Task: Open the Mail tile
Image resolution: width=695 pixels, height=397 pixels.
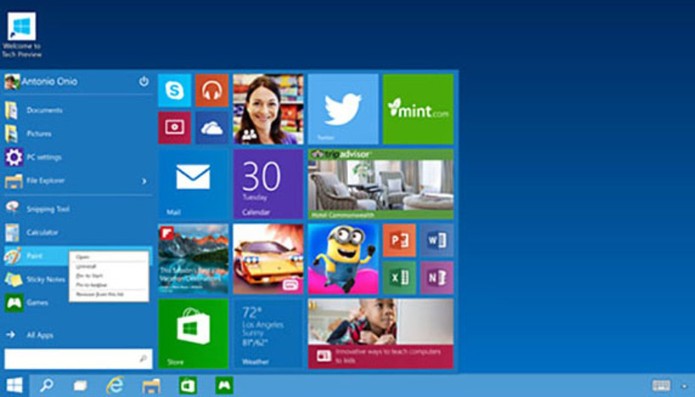Action: pos(193,184)
